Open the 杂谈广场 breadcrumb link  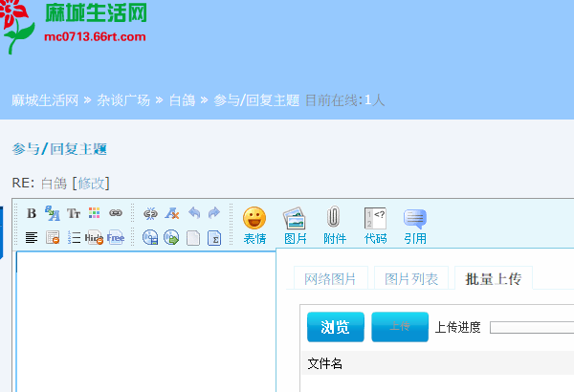(123, 100)
